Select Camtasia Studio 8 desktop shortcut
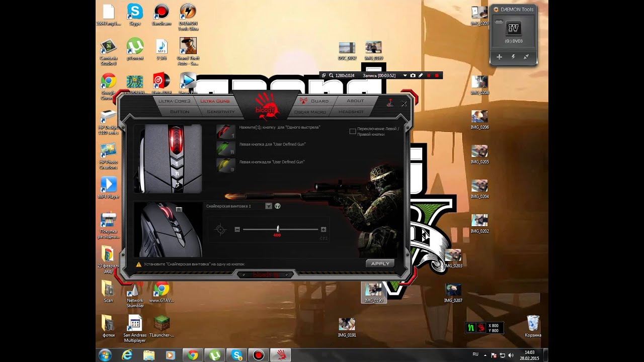This screenshot has height=362, width=644. tap(108, 52)
